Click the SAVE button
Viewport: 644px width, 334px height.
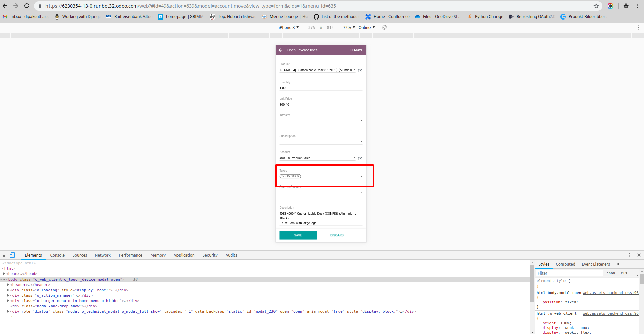point(297,235)
